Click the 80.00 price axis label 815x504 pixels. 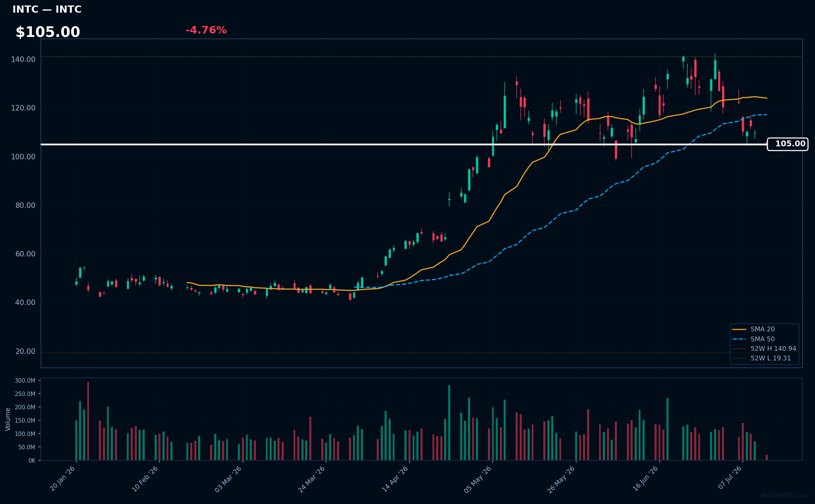(25, 205)
